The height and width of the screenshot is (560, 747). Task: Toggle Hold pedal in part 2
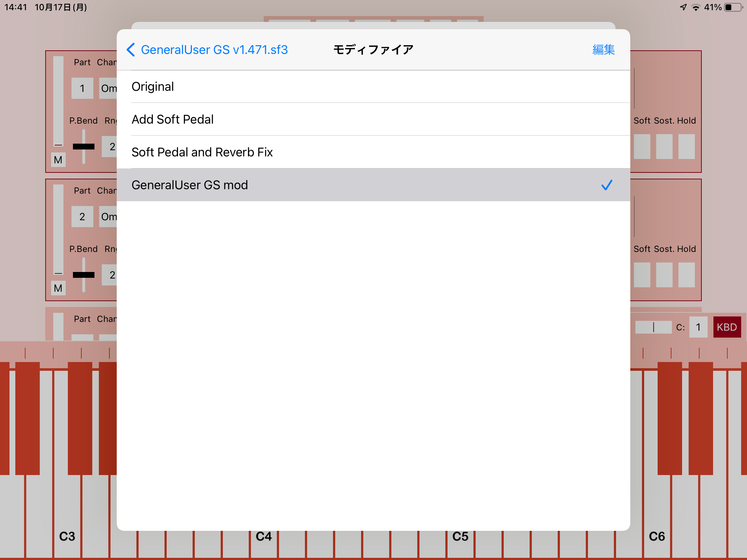686,275
